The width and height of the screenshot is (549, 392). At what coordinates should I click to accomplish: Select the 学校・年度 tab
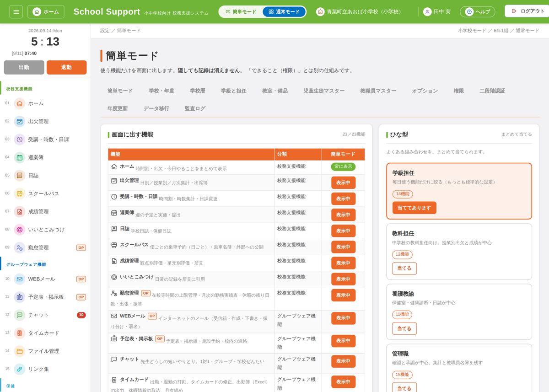[161, 91]
